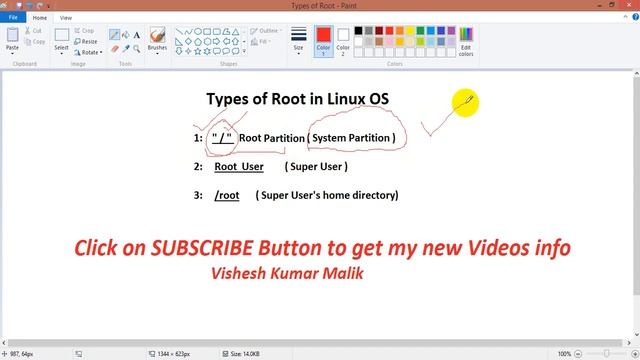
Task: Open the shape Fill dropdown
Action: coord(260,42)
